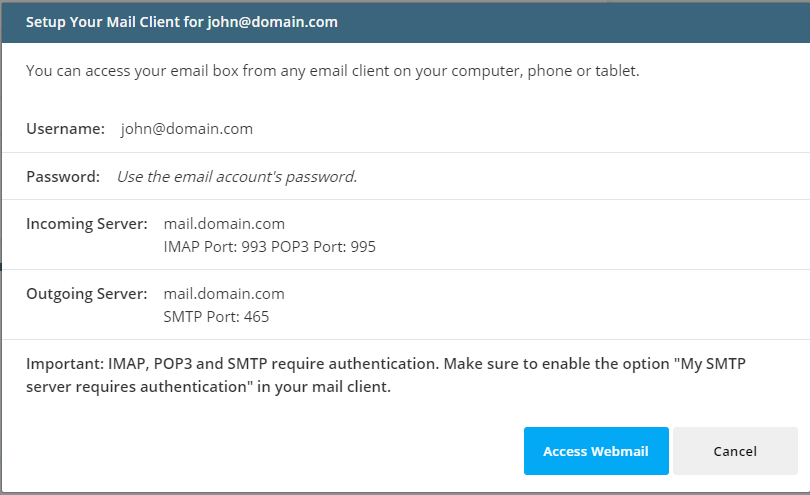This screenshot has width=810, height=495.
Task: Select the john@domain.com username value
Action: [186, 129]
